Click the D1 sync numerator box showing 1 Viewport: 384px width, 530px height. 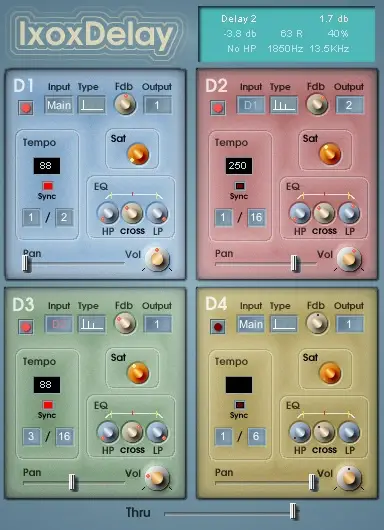[31, 217]
